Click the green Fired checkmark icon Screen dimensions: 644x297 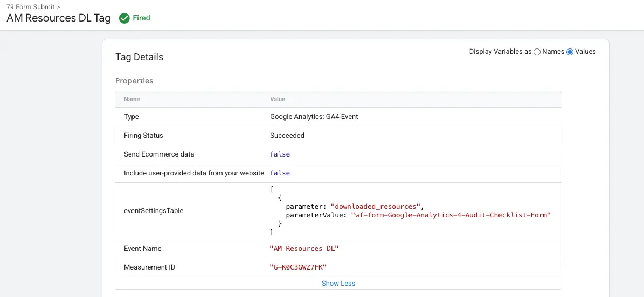124,18
